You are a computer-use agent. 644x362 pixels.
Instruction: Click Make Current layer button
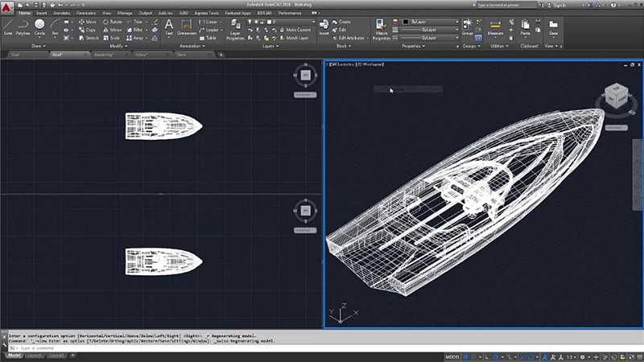[x=295, y=30]
